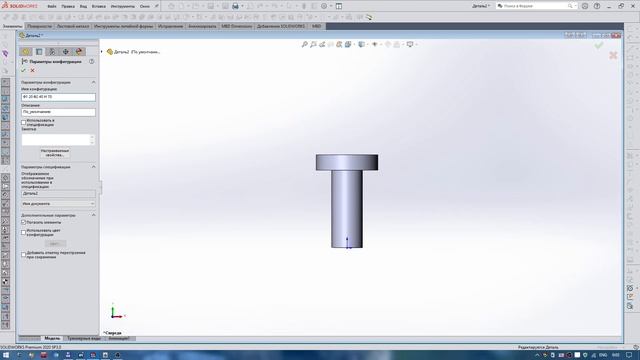Switch to Добавления SOLIDWORKS tab
640x360 pixels.
pyautogui.click(x=281, y=26)
